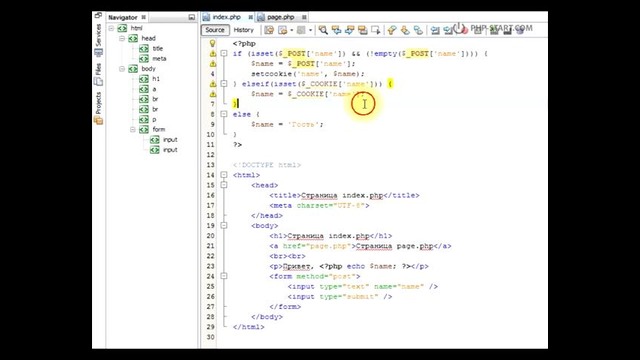Collapse the <body> tag code fold

pyautogui.click(x=224, y=225)
